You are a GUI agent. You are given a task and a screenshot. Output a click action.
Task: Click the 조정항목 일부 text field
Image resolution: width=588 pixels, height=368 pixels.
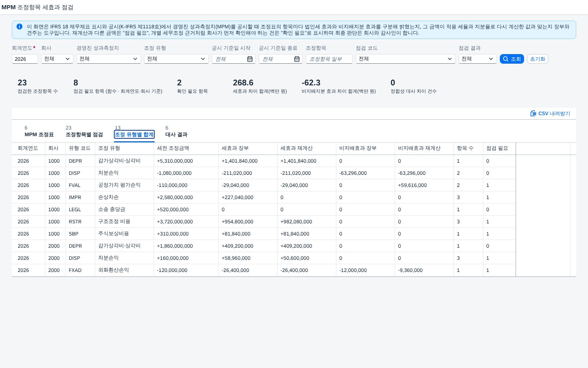tap(329, 59)
